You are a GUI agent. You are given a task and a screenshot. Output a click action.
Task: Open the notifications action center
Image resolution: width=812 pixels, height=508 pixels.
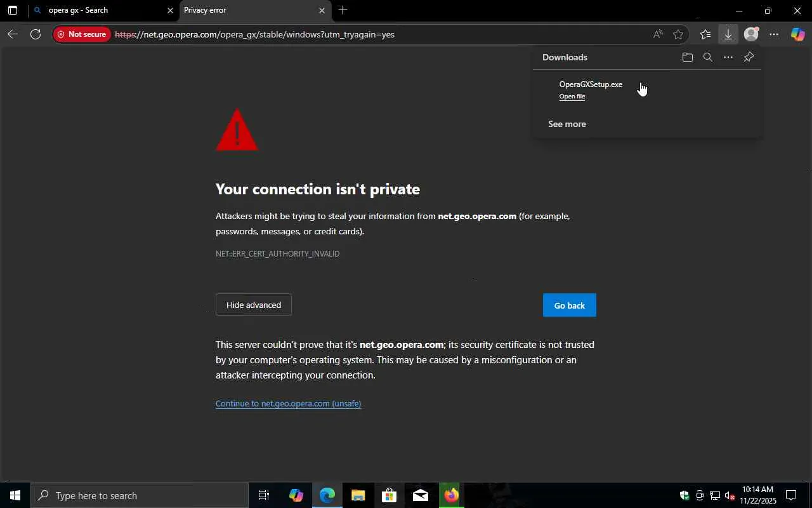tap(791, 495)
